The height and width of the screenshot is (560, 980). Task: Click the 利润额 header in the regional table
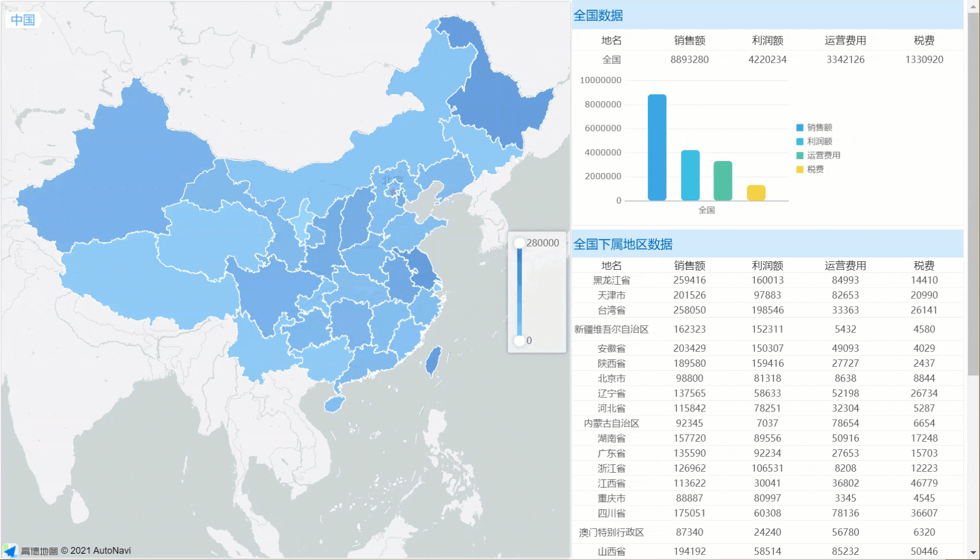[x=767, y=266]
